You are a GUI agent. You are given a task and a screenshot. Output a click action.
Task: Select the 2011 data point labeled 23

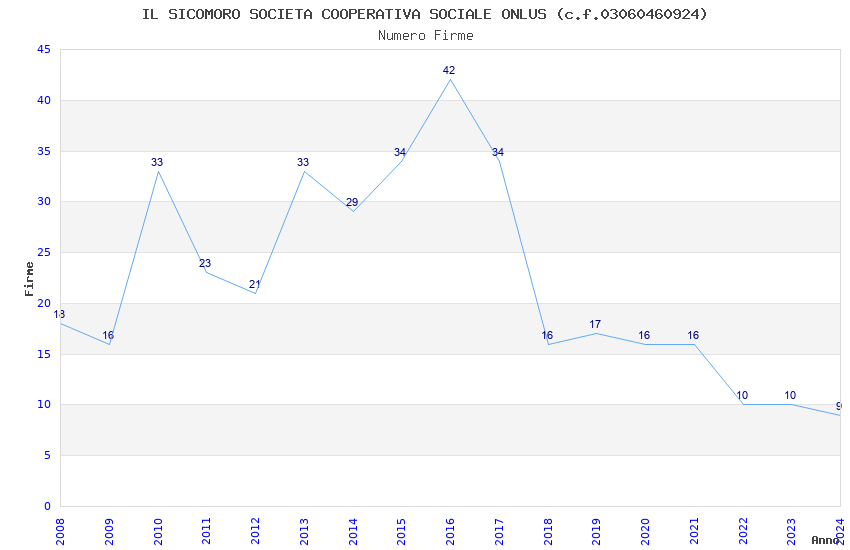point(206,273)
